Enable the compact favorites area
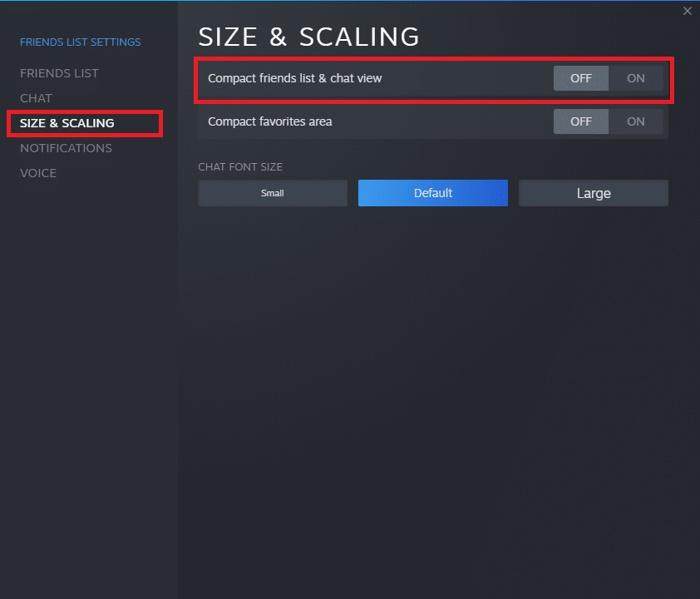The width and height of the screenshot is (700, 599). click(636, 121)
